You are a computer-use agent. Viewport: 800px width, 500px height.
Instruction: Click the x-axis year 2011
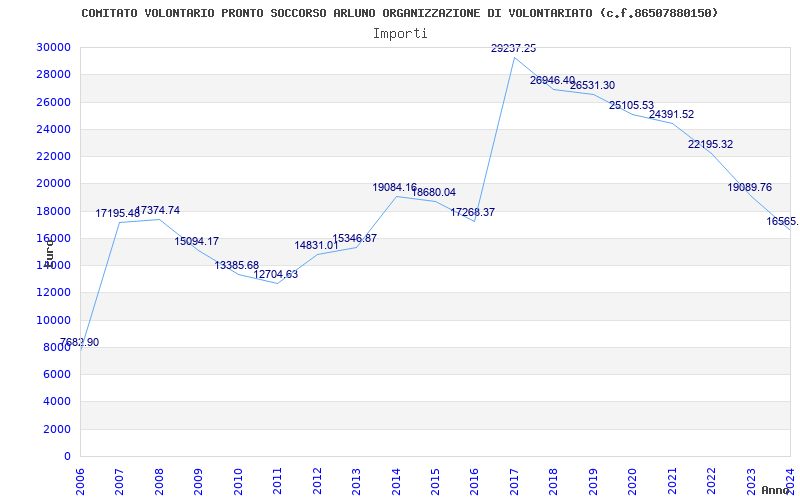[x=278, y=481]
